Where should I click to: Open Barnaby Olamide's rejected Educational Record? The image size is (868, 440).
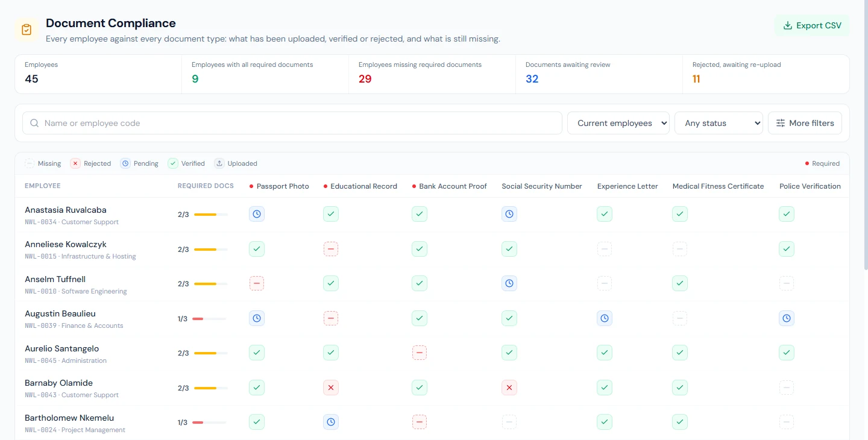click(x=330, y=388)
